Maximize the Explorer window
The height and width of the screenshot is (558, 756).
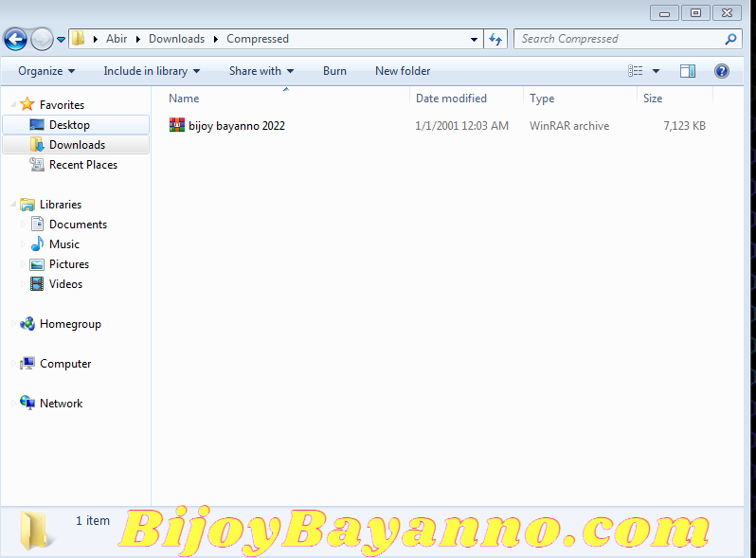pos(695,13)
